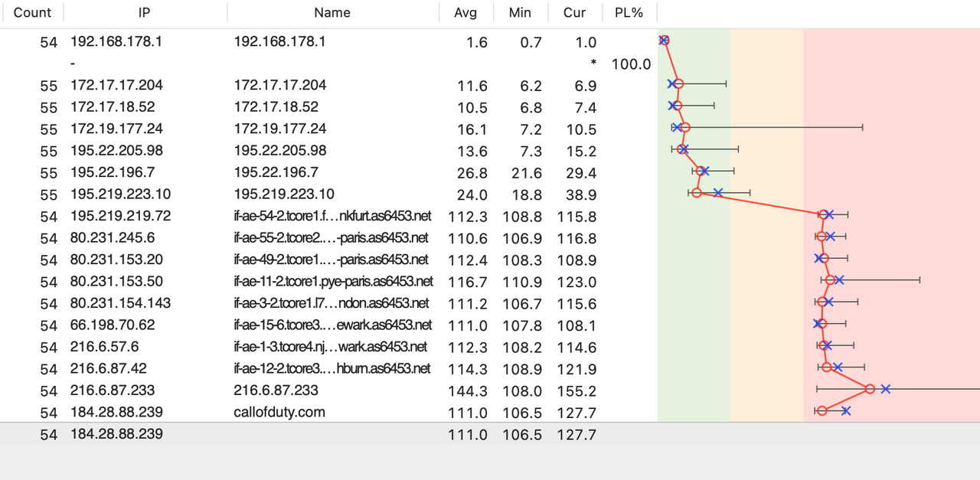Select IP 172.19.177.24 in the table
980x480 pixels.
tap(116, 129)
